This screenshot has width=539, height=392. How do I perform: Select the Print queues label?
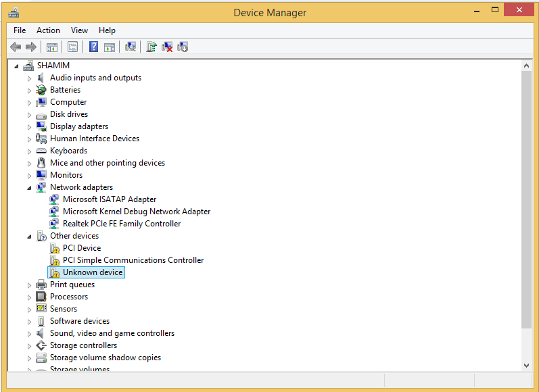pos(72,285)
